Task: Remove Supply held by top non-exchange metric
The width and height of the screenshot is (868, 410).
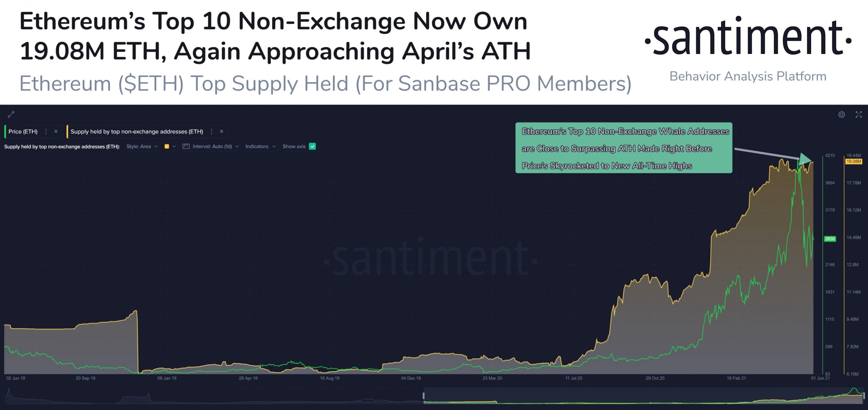Action: [221, 132]
